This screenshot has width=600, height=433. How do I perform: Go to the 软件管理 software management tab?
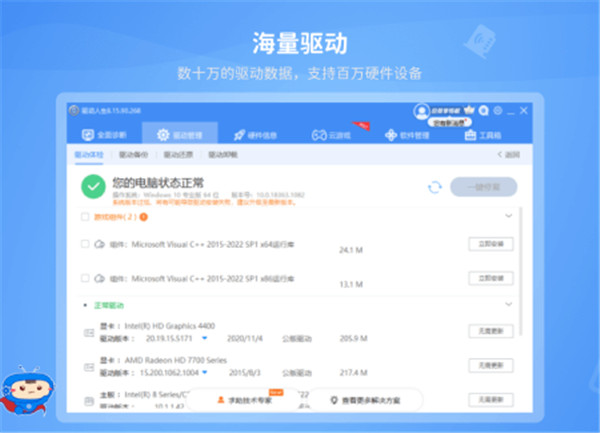407,135
